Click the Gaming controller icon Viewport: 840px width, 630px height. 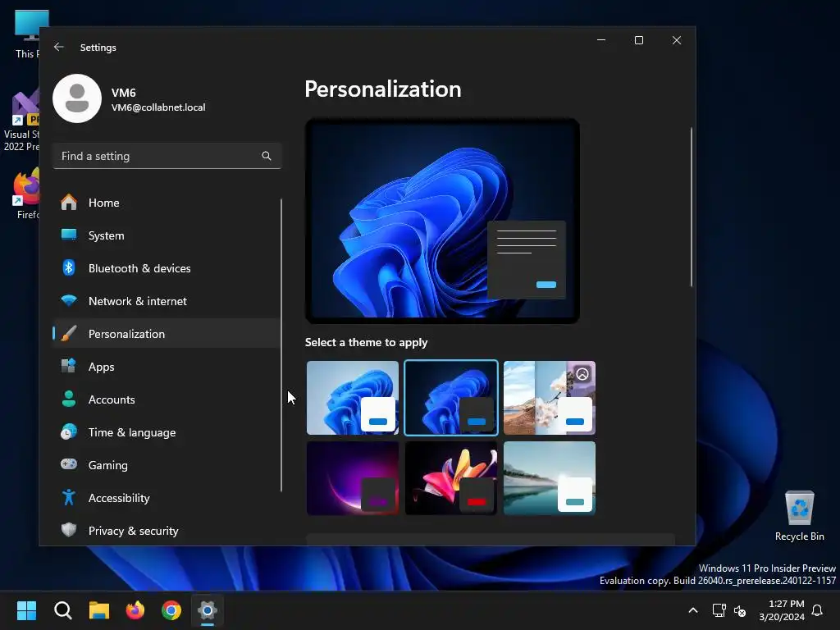[x=69, y=464]
